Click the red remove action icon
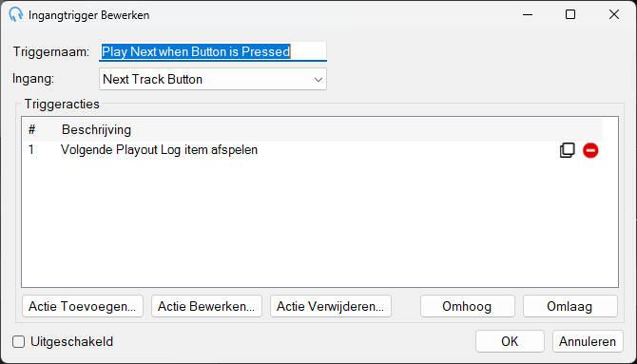 (x=590, y=150)
